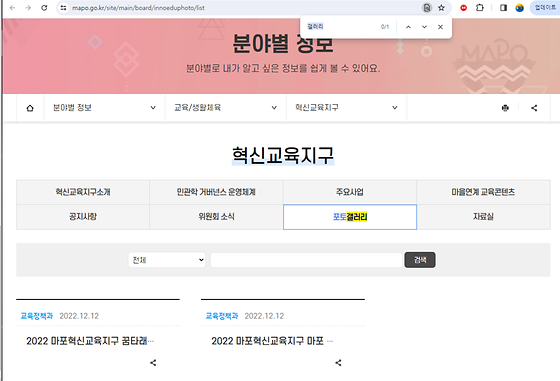The height and width of the screenshot is (381, 560).
Task: Click the home icon in breadcrumb bar
Action: (x=30, y=108)
